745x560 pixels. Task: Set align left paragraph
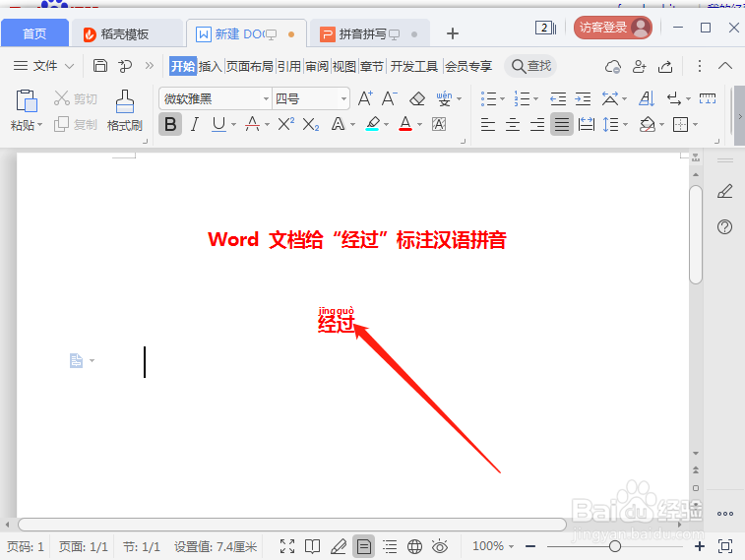pos(487,124)
